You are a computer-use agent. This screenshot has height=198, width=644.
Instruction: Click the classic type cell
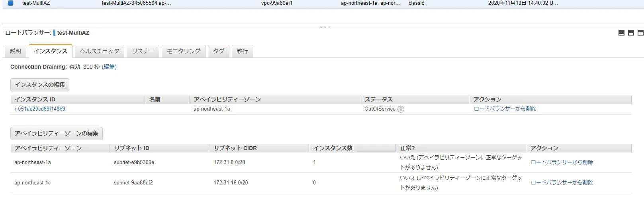tap(416, 3)
